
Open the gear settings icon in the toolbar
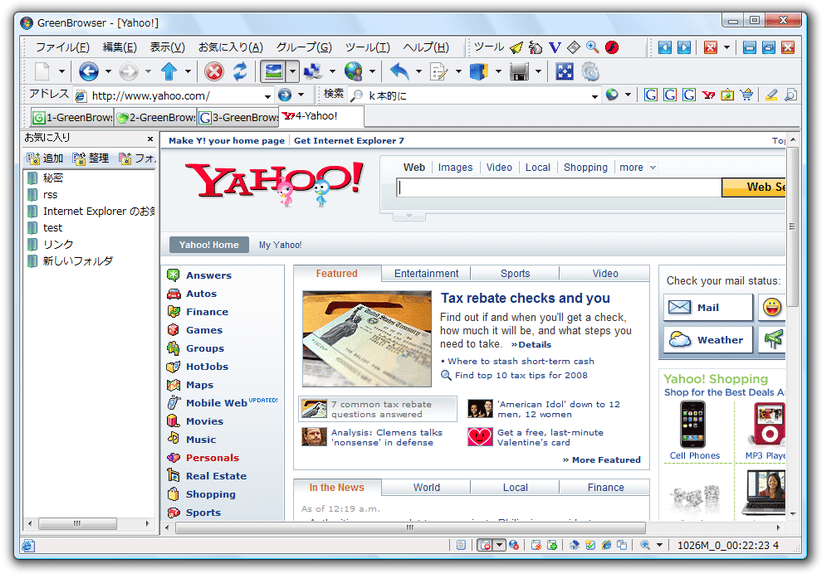pyautogui.click(x=590, y=71)
